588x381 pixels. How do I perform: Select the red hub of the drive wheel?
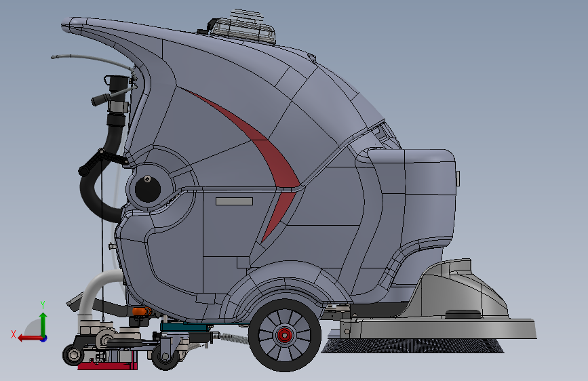click(284, 335)
